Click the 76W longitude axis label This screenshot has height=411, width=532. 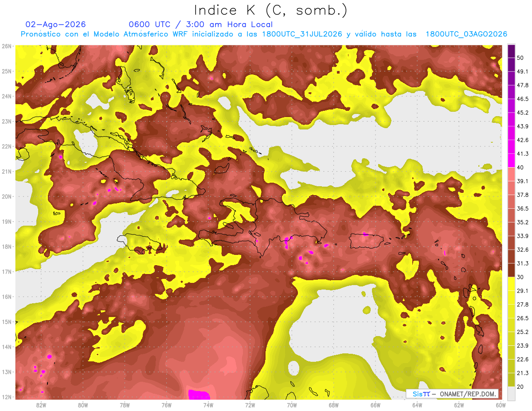point(166,405)
